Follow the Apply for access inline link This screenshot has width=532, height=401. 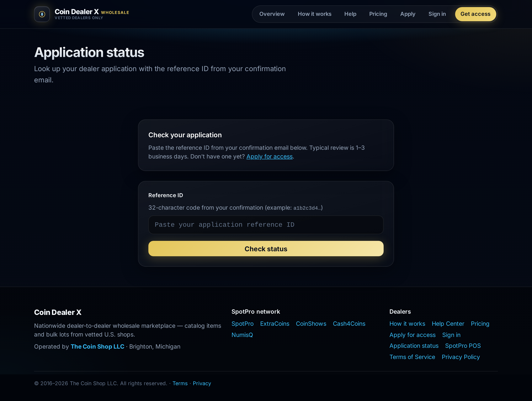tap(269, 156)
